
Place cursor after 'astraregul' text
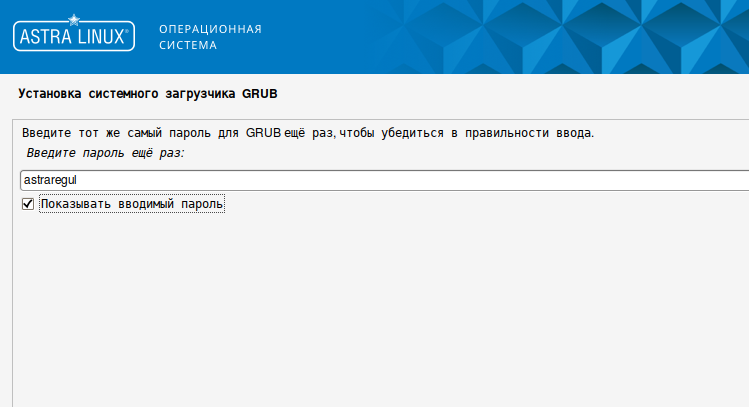tap(79, 180)
